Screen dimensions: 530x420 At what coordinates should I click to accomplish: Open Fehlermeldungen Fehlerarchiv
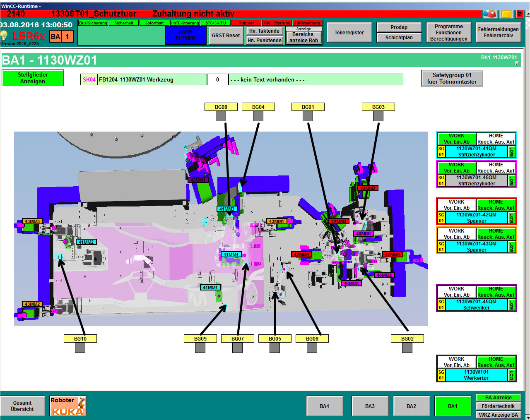tap(498, 33)
